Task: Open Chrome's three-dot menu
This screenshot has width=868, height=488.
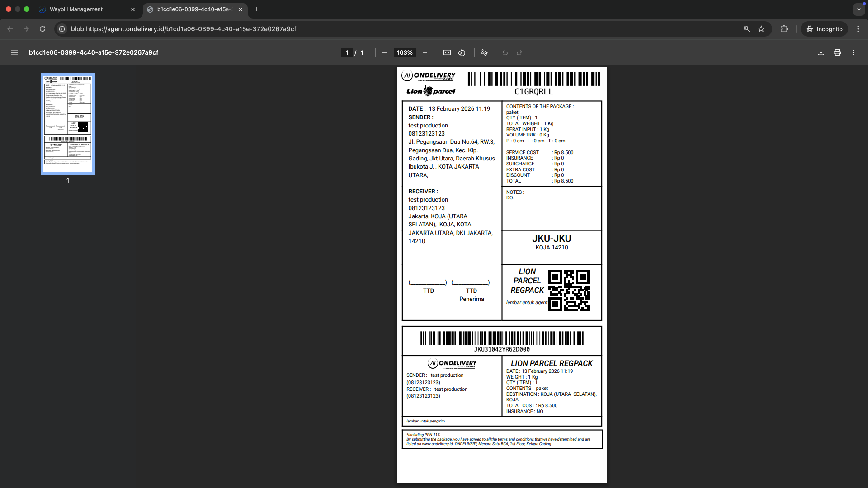Action: coord(858,29)
